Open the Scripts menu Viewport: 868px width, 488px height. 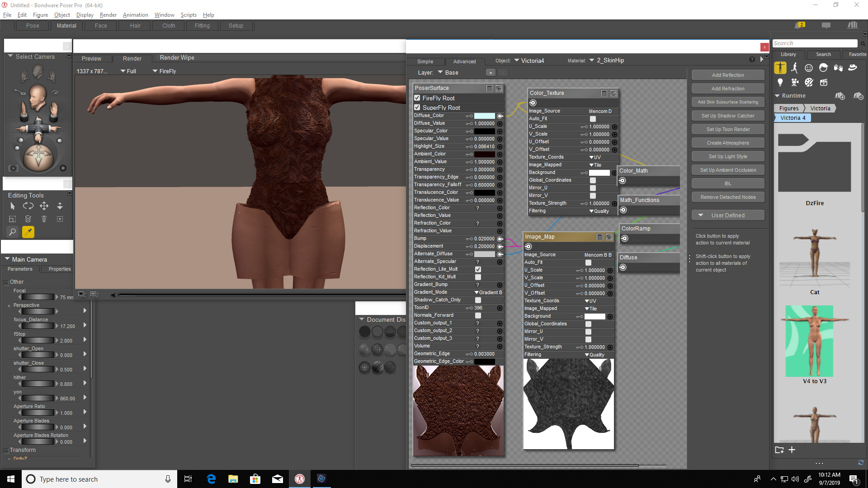point(188,15)
